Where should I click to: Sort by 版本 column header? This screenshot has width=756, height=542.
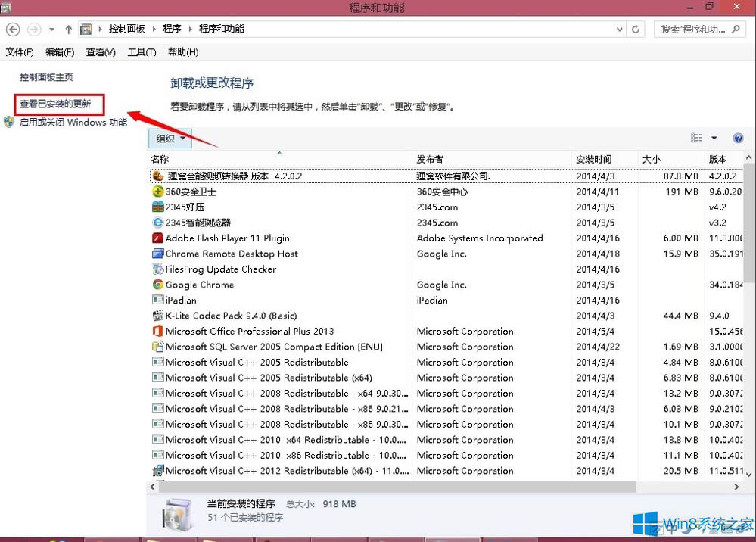click(x=723, y=159)
